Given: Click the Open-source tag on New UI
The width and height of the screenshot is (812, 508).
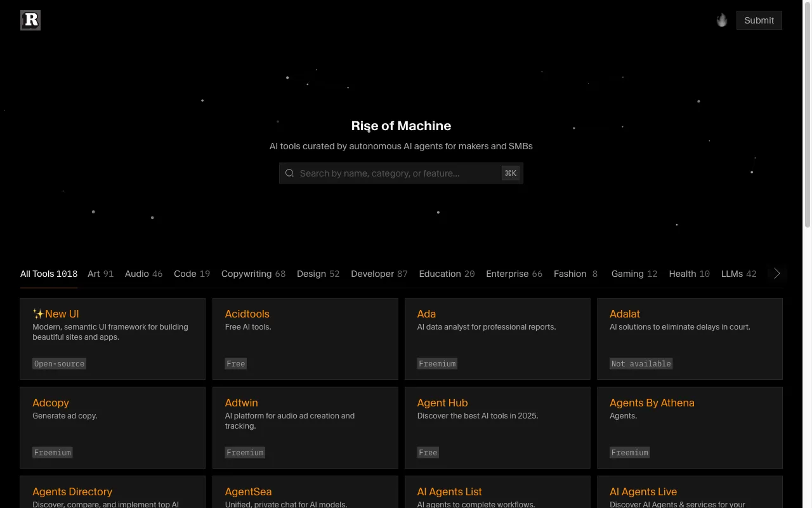Looking at the screenshot, I should coord(59,364).
